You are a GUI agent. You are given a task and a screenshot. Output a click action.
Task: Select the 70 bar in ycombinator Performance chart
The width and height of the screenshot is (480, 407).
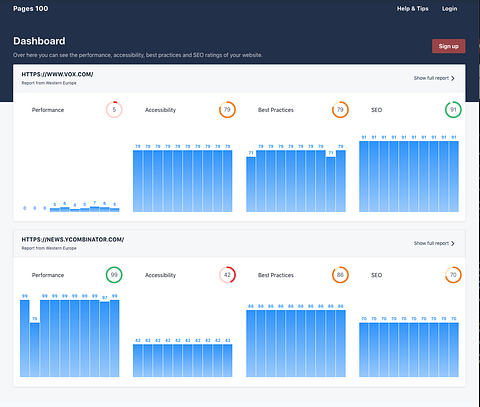pyautogui.click(x=35, y=350)
